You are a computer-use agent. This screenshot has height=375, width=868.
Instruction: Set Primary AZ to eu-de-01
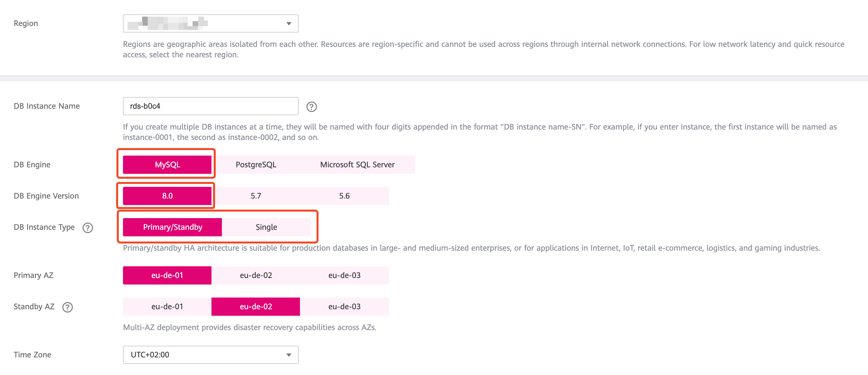(167, 275)
